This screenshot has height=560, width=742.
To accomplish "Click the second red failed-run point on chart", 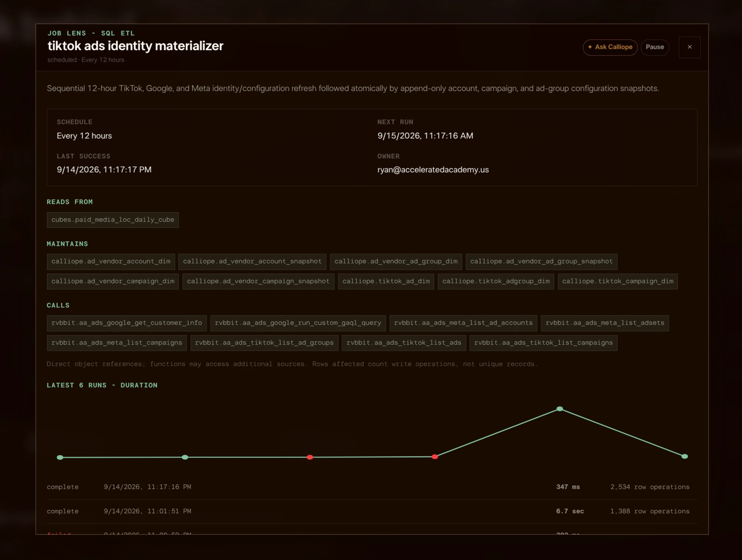I will point(435,457).
